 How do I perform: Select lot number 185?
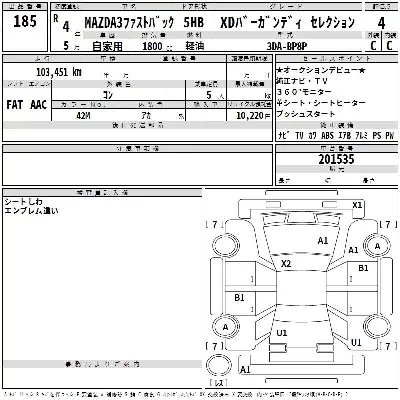pyautogui.click(x=25, y=22)
